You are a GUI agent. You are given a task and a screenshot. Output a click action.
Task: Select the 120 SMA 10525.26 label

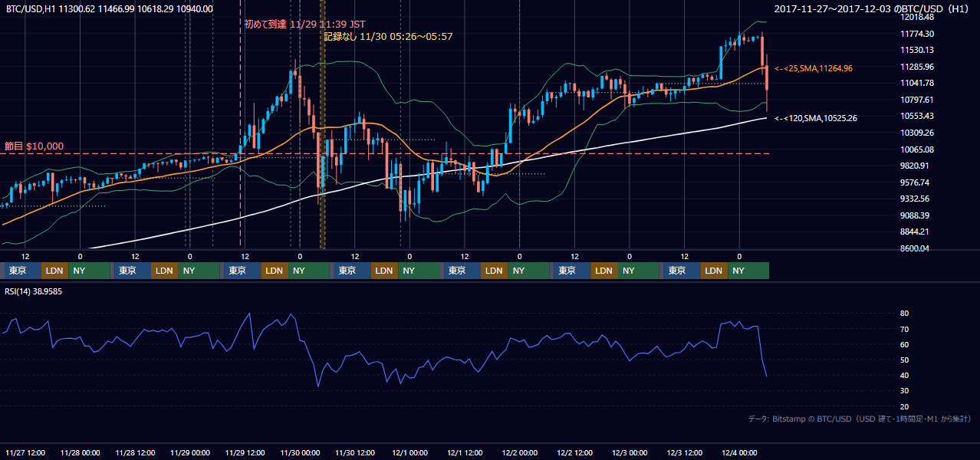[x=815, y=118]
